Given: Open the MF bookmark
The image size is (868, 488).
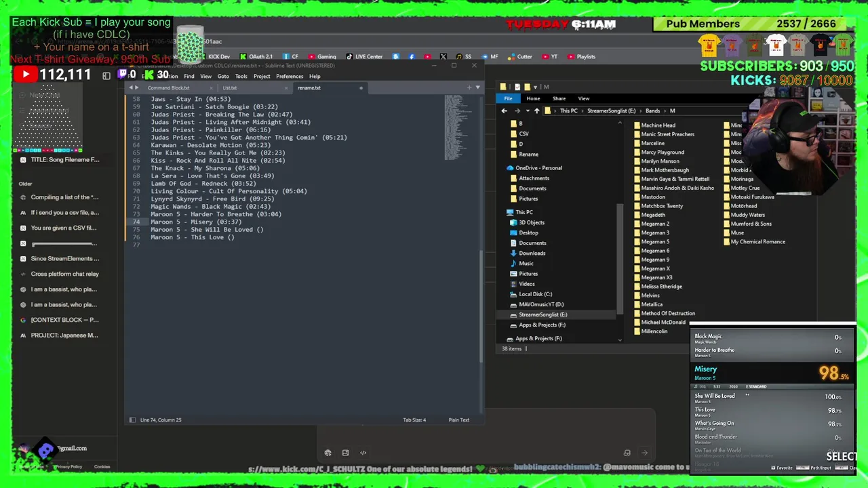Looking at the screenshot, I should coord(490,57).
